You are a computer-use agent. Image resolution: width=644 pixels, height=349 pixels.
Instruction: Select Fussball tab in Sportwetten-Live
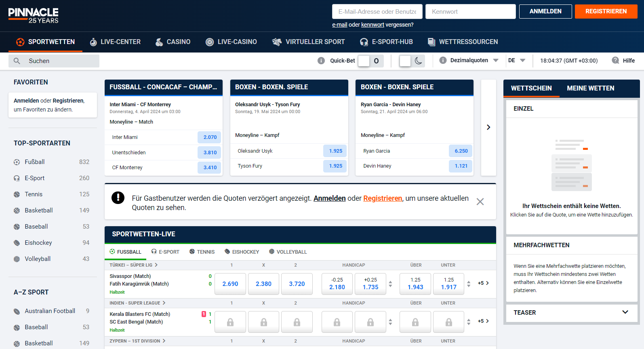pos(125,252)
